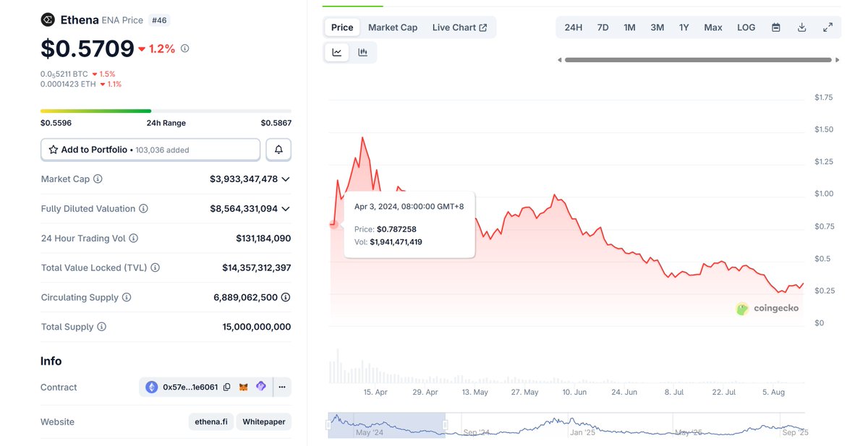
Task: Click the purple wallet icon beside MetaMask
Action: 261,387
